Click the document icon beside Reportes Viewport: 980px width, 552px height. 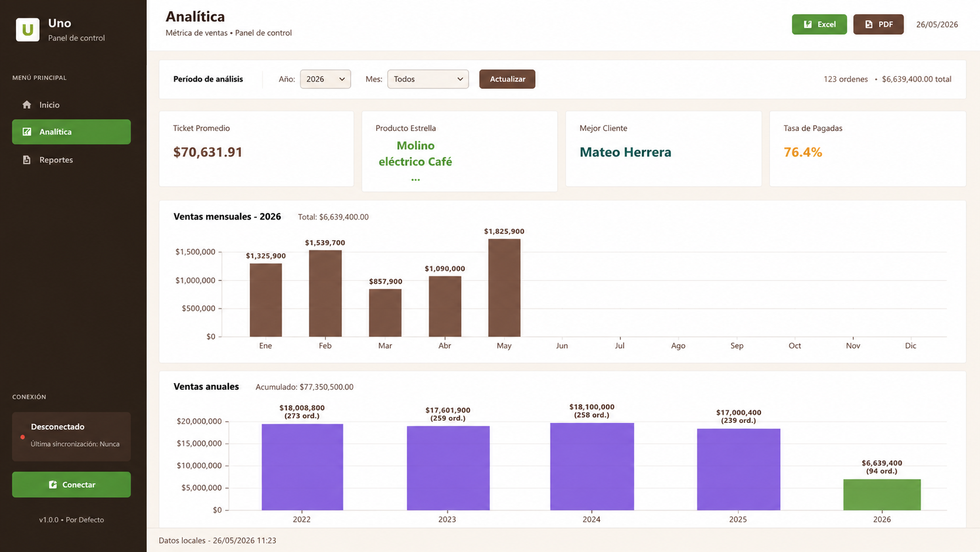coord(26,160)
